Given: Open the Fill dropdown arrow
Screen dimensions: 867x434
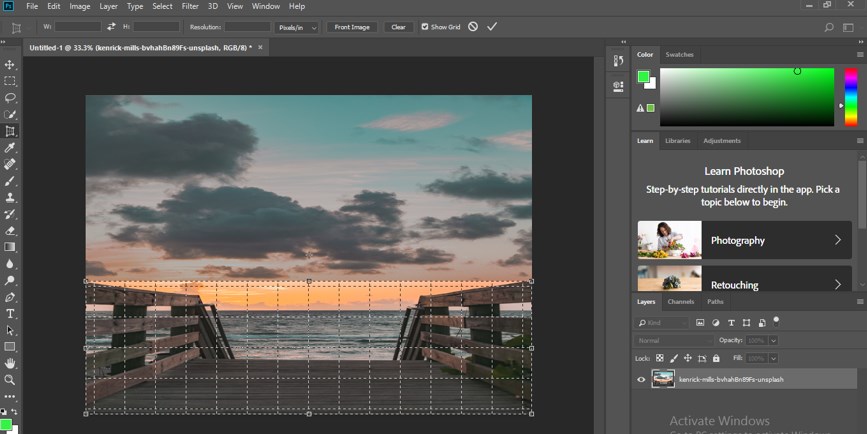Looking at the screenshot, I should click(x=773, y=358).
